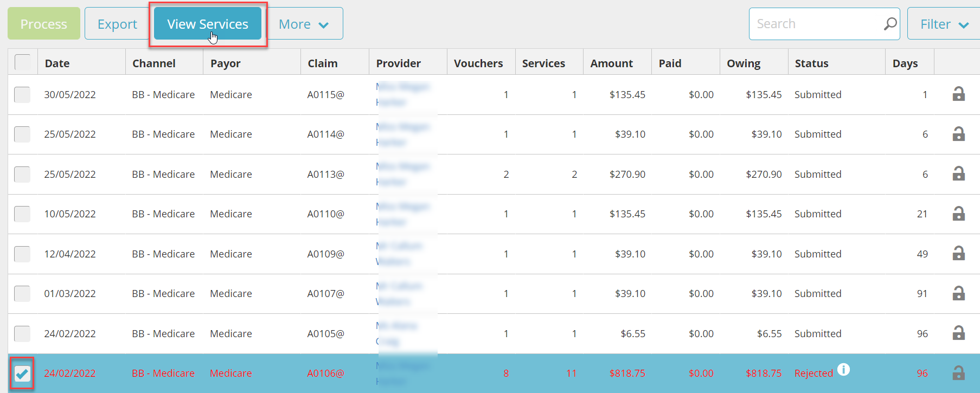Click the amount $270.90 in Amount column
Image resolution: width=980 pixels, height=393 pixels.
627,174
